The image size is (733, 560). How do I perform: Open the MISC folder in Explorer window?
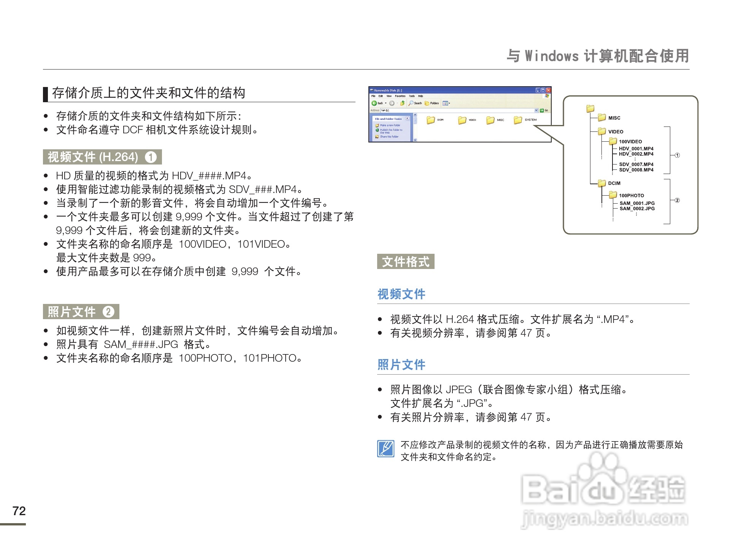pyautogui.click(x=490, y=120)
